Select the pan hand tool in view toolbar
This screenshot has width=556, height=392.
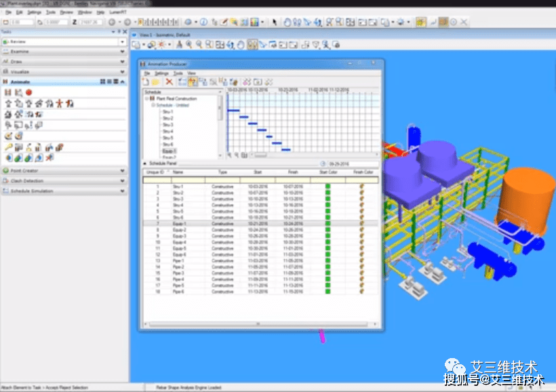[241, 45]
